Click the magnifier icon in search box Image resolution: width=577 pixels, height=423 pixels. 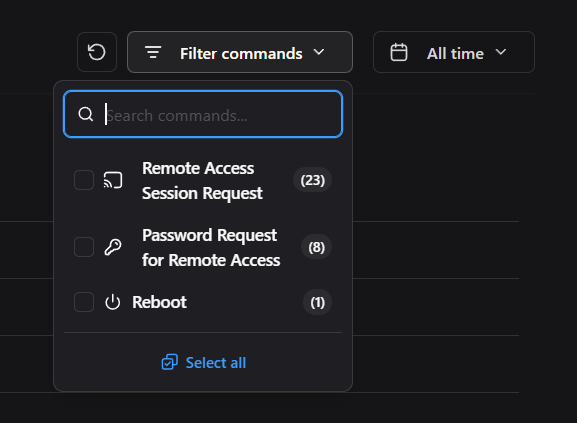tap(86, 114)
